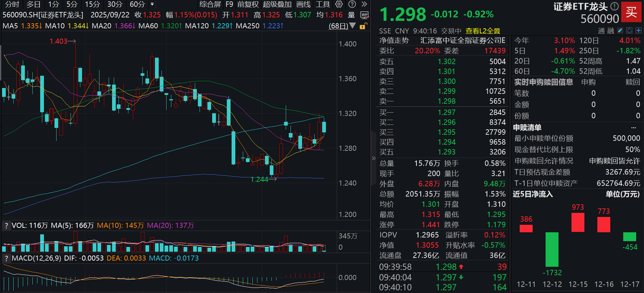Toggle the orange chart lock icon
The image size is (644, 293).
tap(363, 26)
